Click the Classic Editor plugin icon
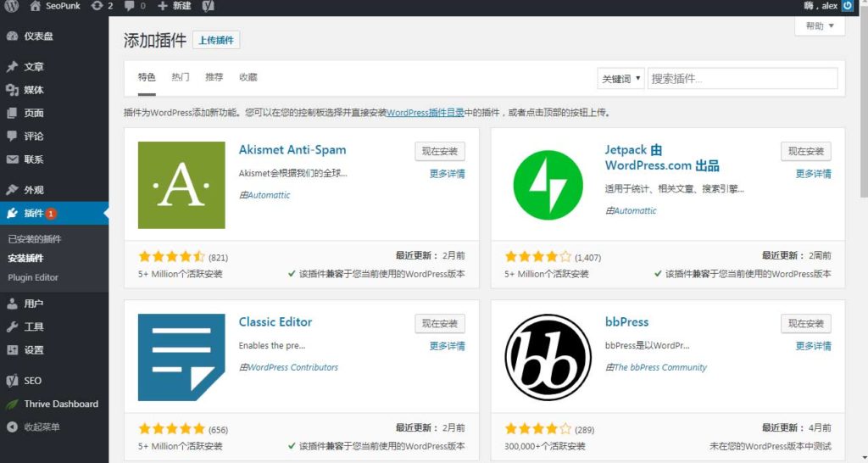868x463 pixels. 181,357
